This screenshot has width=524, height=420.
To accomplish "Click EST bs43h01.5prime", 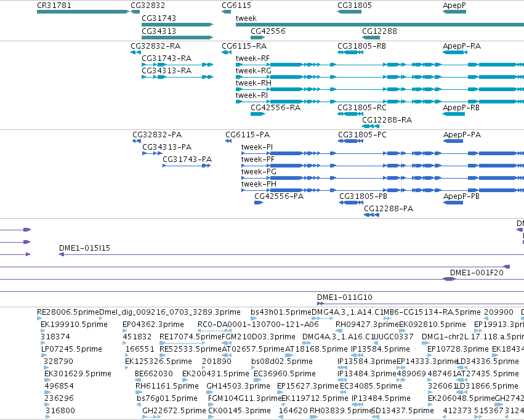I will (254, 319).
